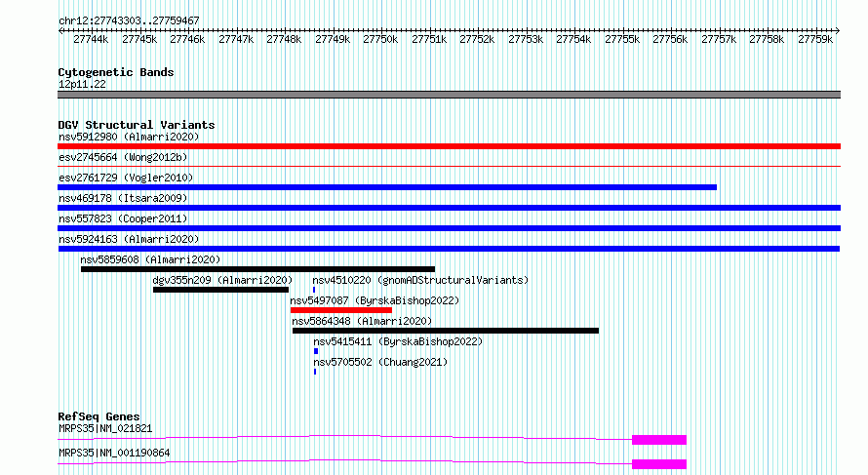Open the MRPS35|NM_001190864 gene label
This screenshot has width=868, height=475.
pyautogui.click(x=114, y=453)
